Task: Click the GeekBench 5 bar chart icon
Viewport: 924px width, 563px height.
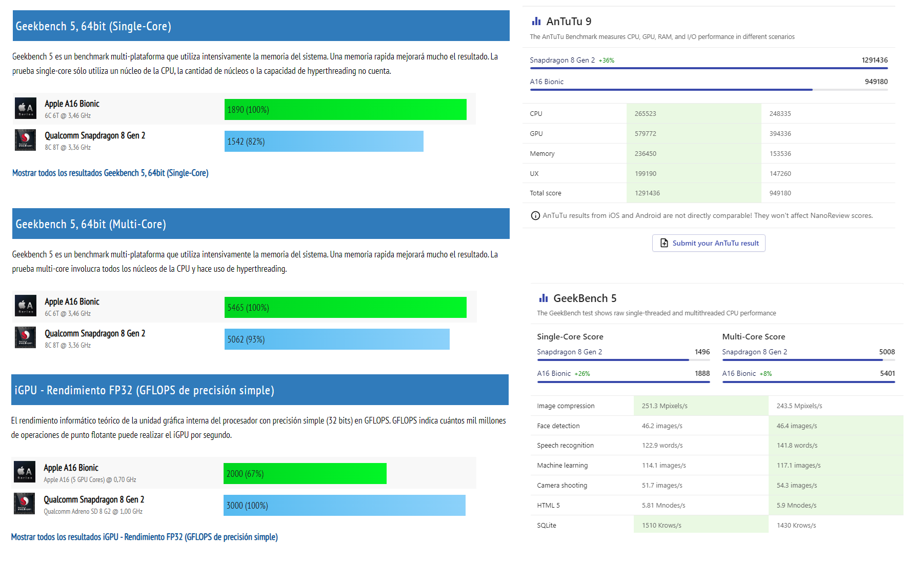Action: point(544,298)
